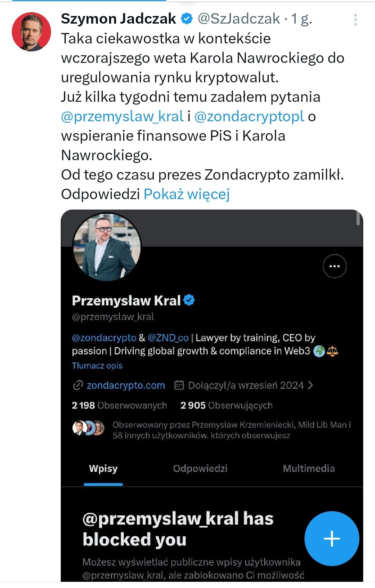The width and height of the screenshot is (375, 588).
Task: Tap Szymon Jadczak's profile avatar
Action: coord(31,32)
